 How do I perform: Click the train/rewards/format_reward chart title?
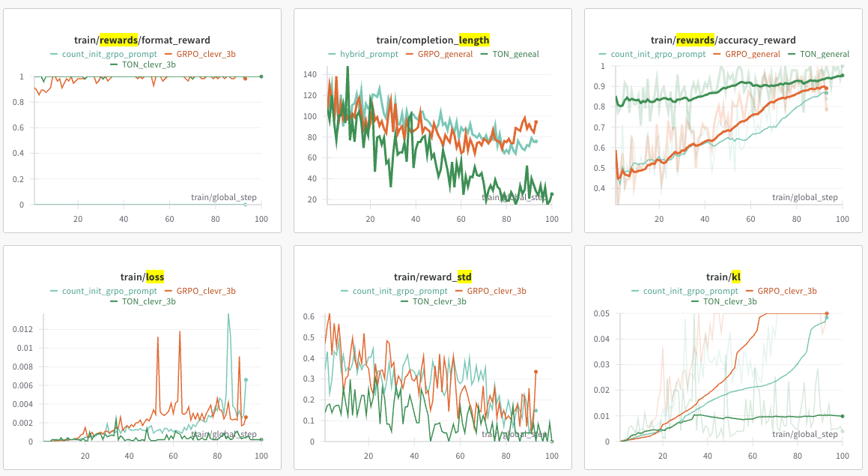pos(142,40)
